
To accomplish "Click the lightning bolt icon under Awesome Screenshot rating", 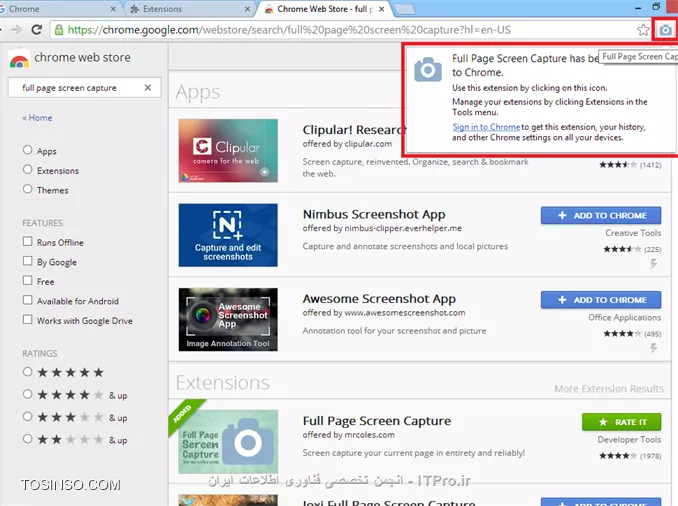I will 653,347.
